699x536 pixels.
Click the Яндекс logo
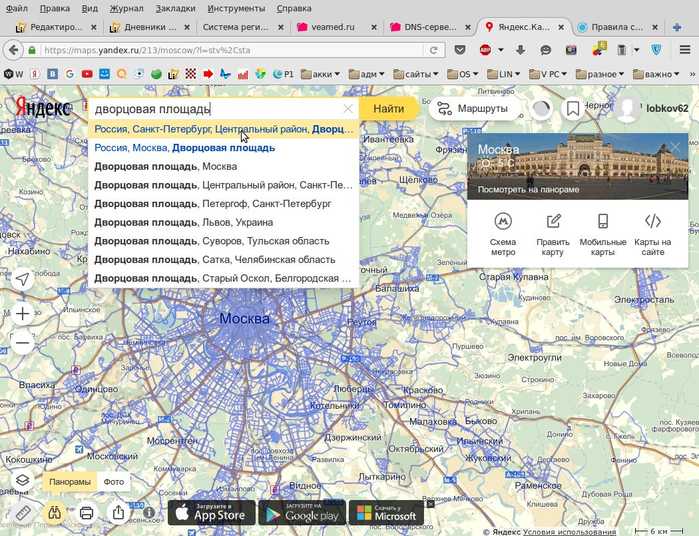point(43,107)
